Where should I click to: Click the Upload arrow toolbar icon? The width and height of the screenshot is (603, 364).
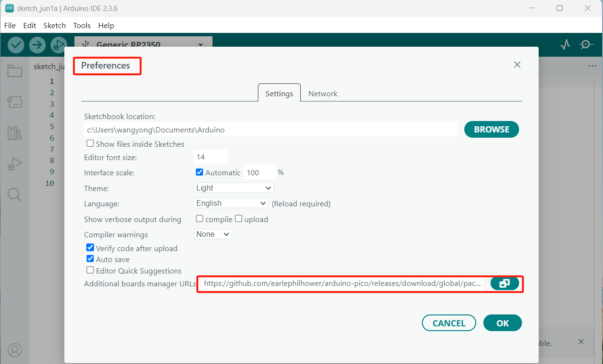click(37, 45)
